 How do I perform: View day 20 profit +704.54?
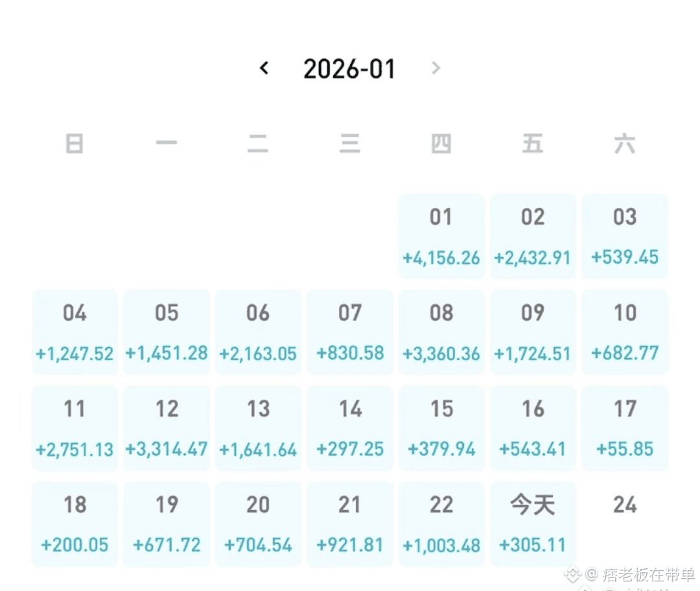point(258,524)
